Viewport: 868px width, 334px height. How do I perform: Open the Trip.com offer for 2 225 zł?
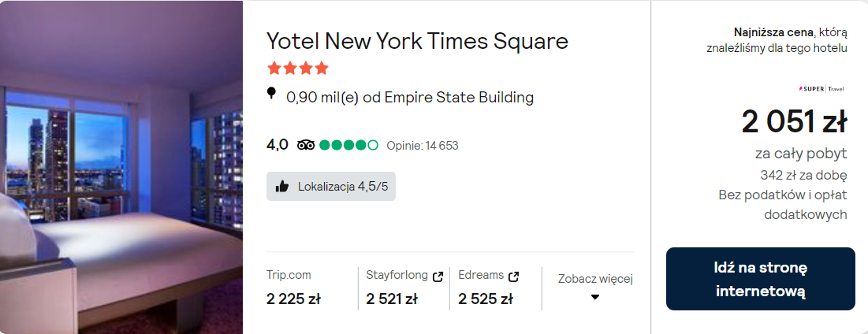click(293, 299)
